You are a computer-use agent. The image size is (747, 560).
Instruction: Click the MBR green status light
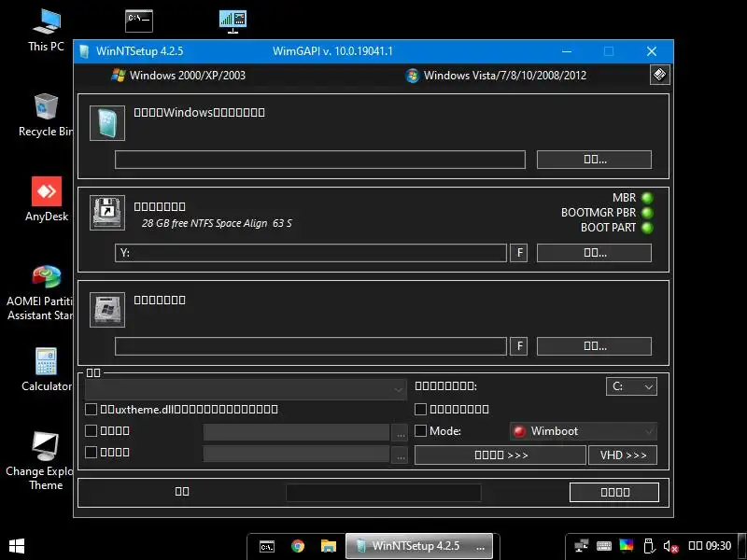point(647,198)
